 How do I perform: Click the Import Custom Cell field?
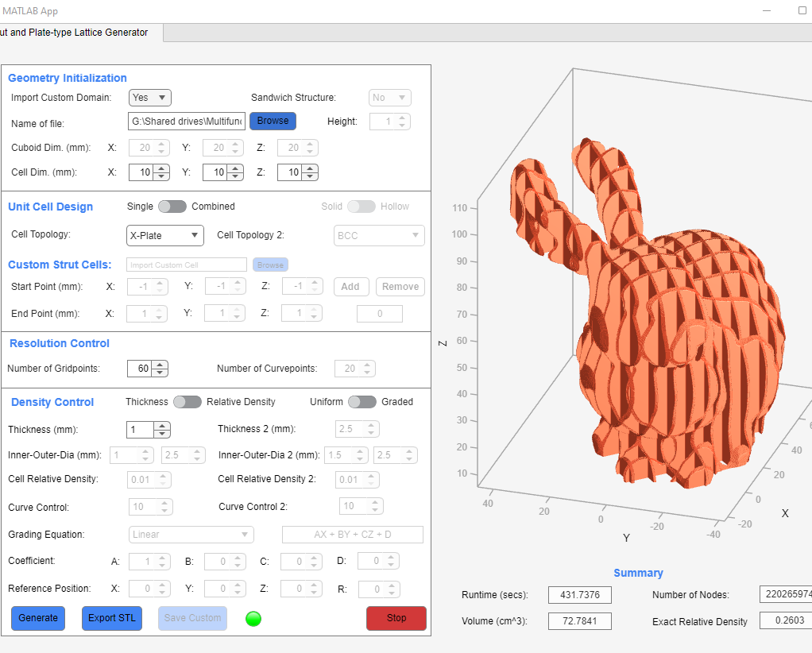pos(187,265)
